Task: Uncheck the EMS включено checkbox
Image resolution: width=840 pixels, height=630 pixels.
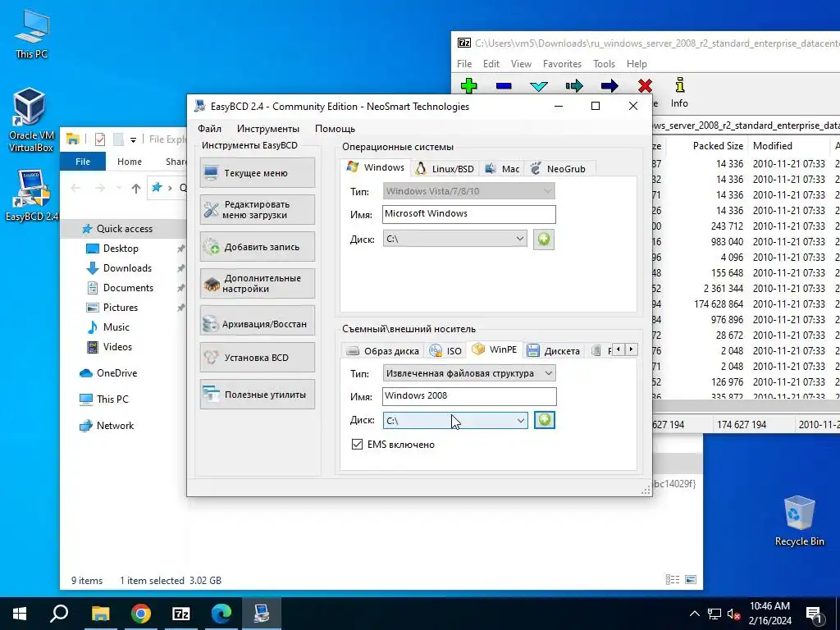Action: [357, 444]
